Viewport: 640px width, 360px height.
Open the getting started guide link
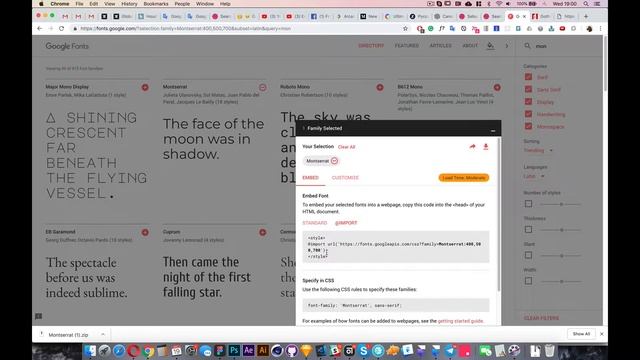click(x=460, y=321)
